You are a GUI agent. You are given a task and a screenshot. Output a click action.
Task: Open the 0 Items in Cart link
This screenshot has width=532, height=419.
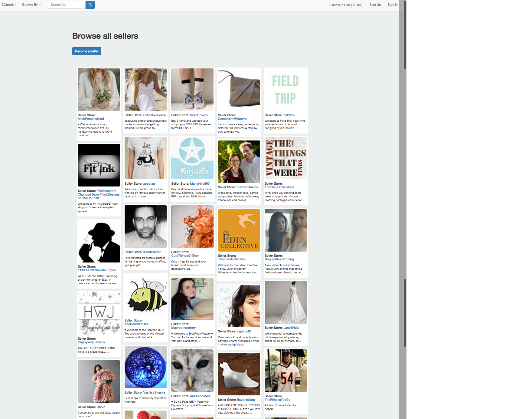[346, 5]
